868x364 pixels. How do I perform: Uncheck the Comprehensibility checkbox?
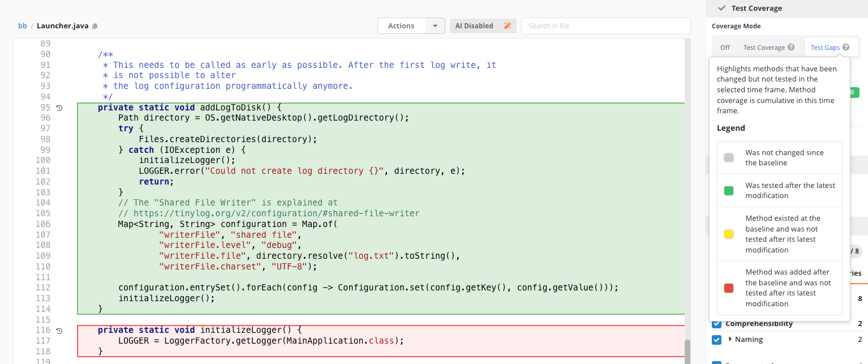pos(716,324)
